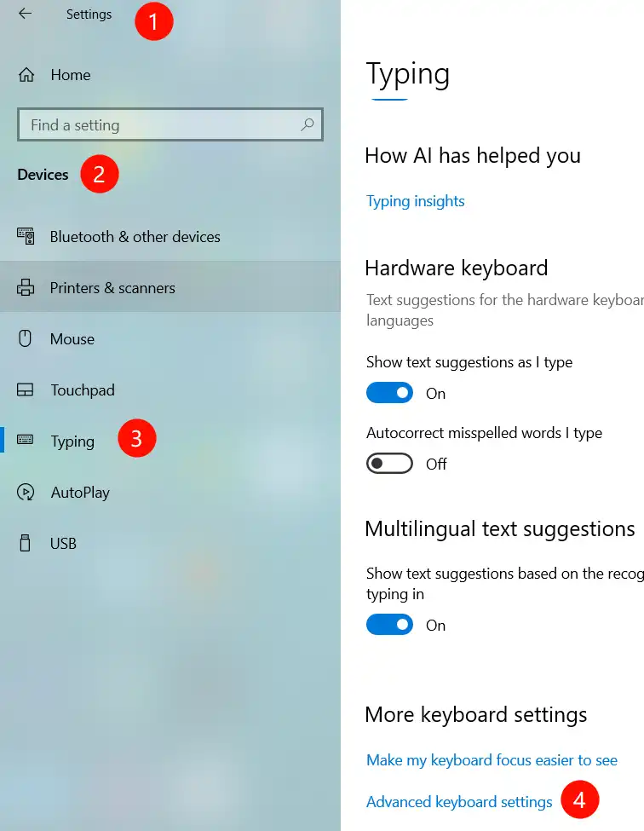Click Make my keyboard focus easier to see
This screenshot has height=831, width=644.
coord(492,760)
